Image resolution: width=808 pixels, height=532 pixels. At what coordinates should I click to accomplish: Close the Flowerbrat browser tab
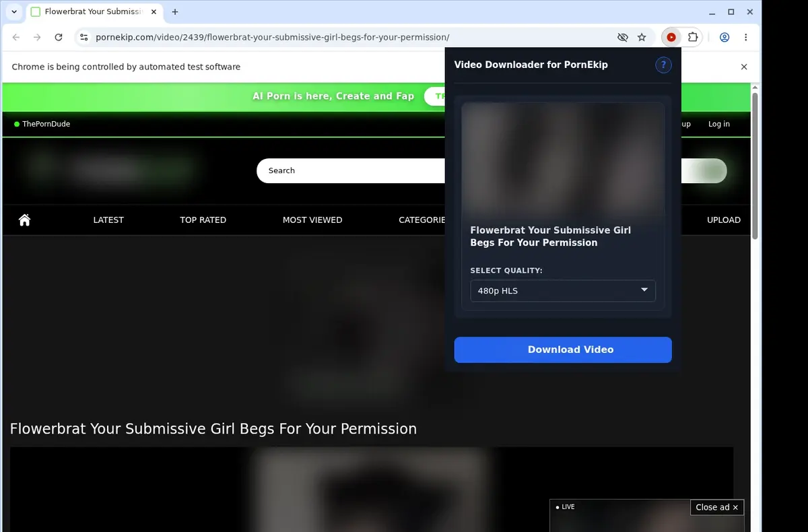click(153, 12)
